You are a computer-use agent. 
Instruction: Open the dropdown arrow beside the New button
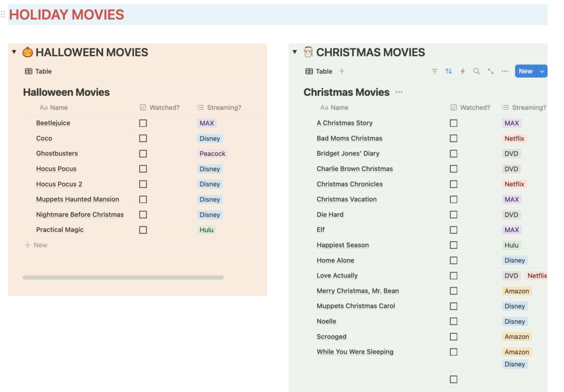(x=542, y=71)
